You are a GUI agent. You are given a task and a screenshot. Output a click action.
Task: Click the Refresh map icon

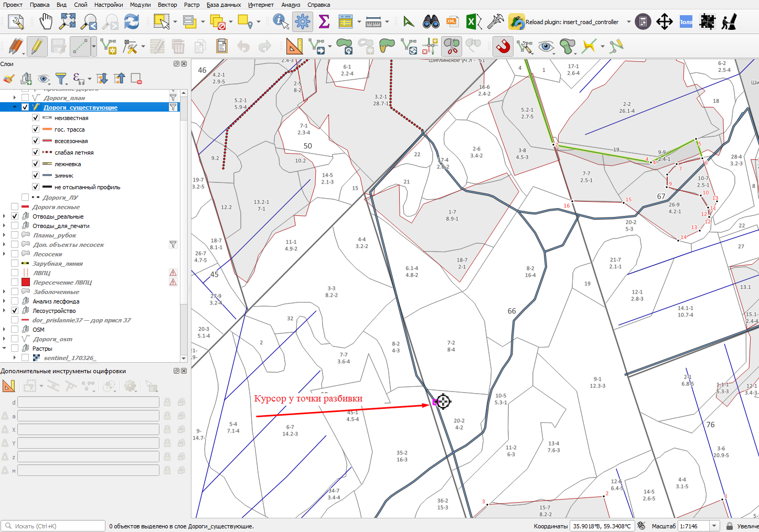click(132, 22)
